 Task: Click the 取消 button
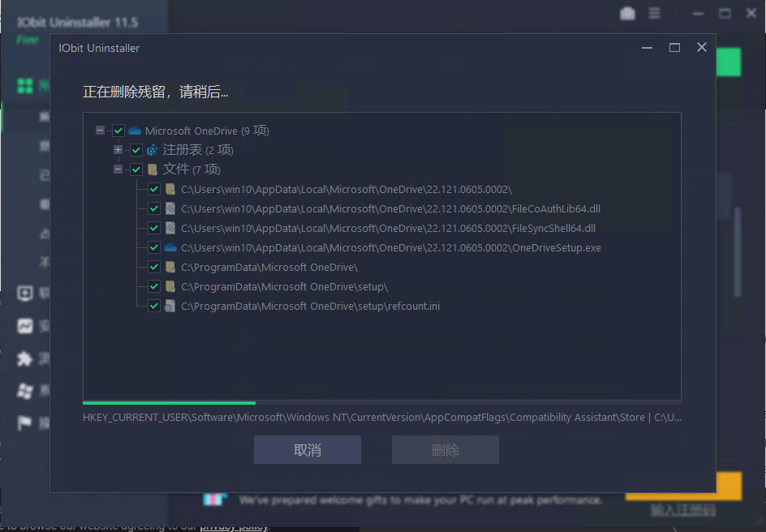[x=308, y=449]
